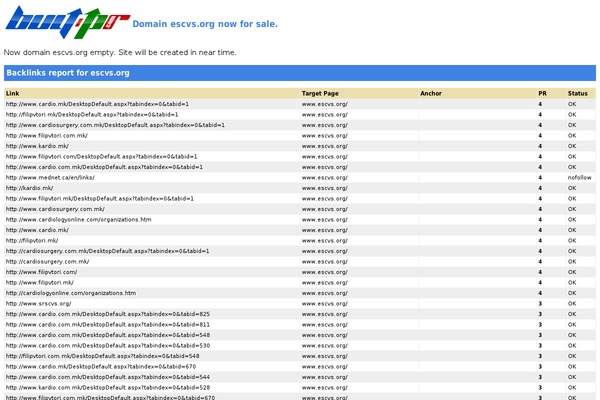The width and height of the screenshot is (600, 400).
Task: Open the http://www.kardio.mk/ link
Action: coord(37,146)
